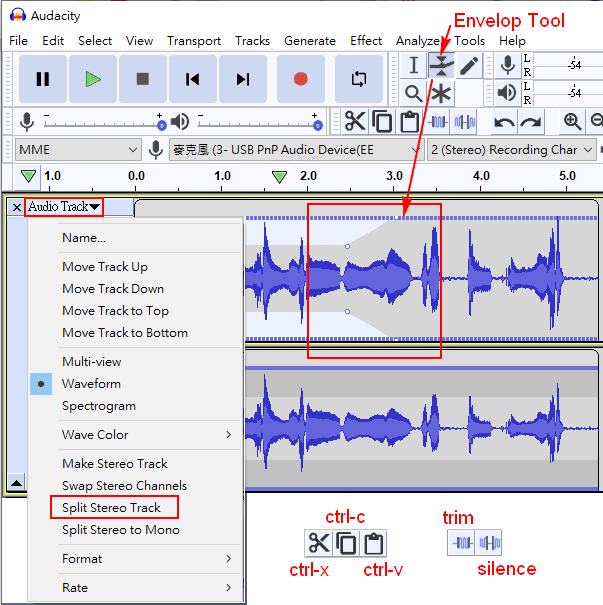
Task: Enable Multi-view in the track menu
Action: pos(92,362)
